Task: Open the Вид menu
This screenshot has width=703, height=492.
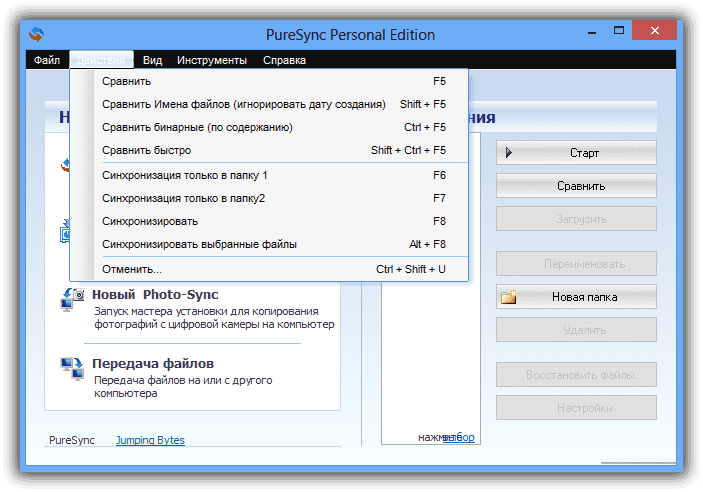Action: tap(152, 60)
